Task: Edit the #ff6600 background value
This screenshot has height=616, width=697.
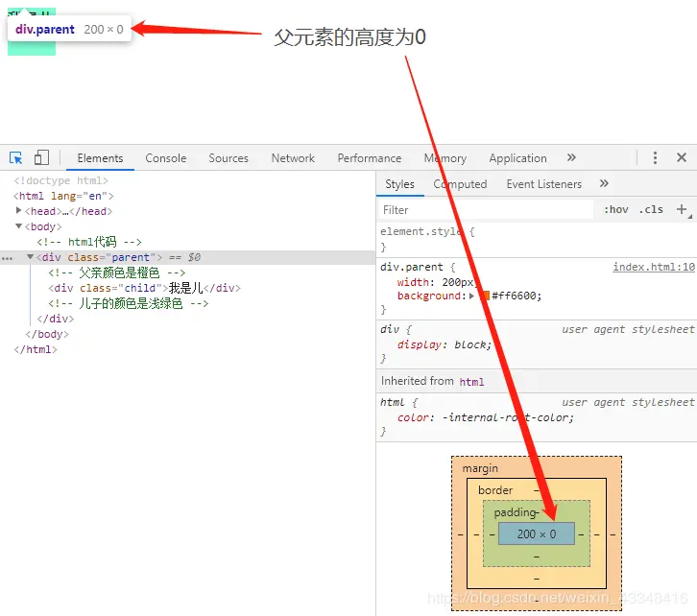Action: pos(516,296)
